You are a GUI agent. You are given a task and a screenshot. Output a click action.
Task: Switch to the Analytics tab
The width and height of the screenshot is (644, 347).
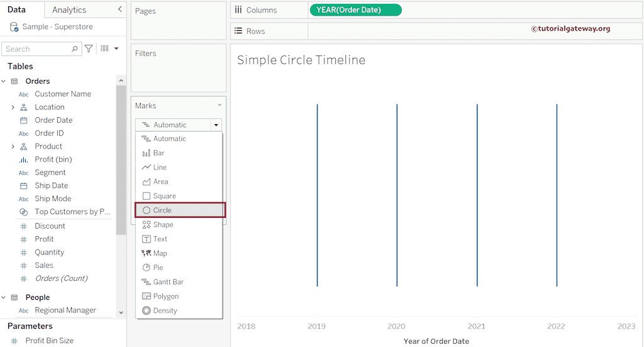69,10
